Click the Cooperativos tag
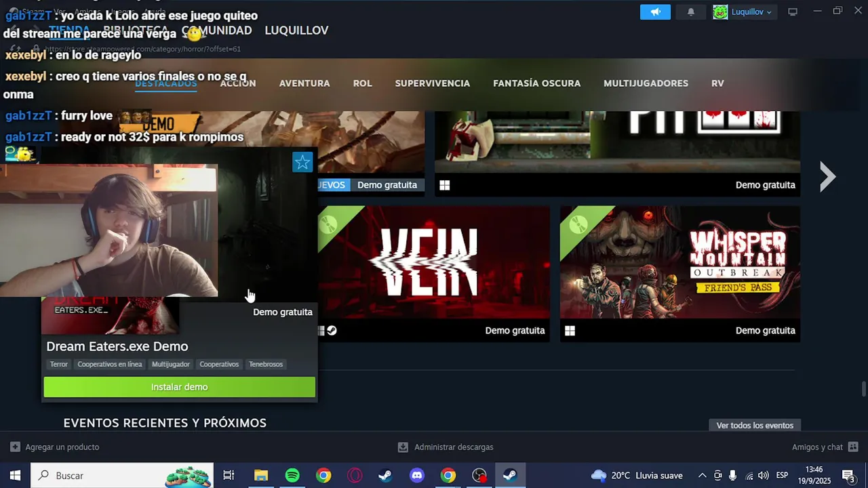 click(x=219, y=364)
